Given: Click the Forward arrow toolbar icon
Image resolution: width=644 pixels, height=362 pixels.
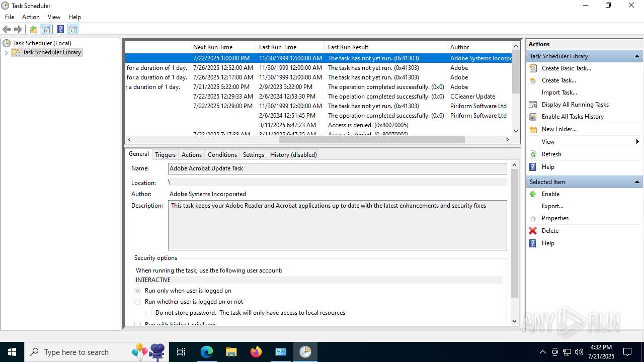Looking at the screenshot, I should coord(18,29).
